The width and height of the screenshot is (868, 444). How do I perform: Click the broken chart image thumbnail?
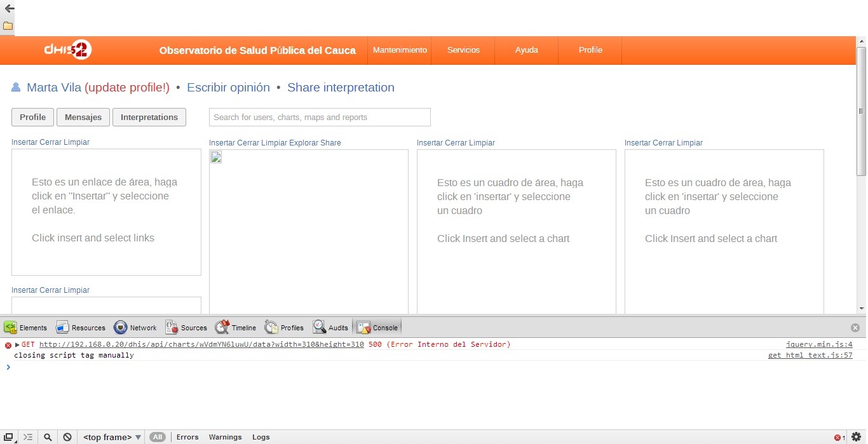click(x=216, y=158)
